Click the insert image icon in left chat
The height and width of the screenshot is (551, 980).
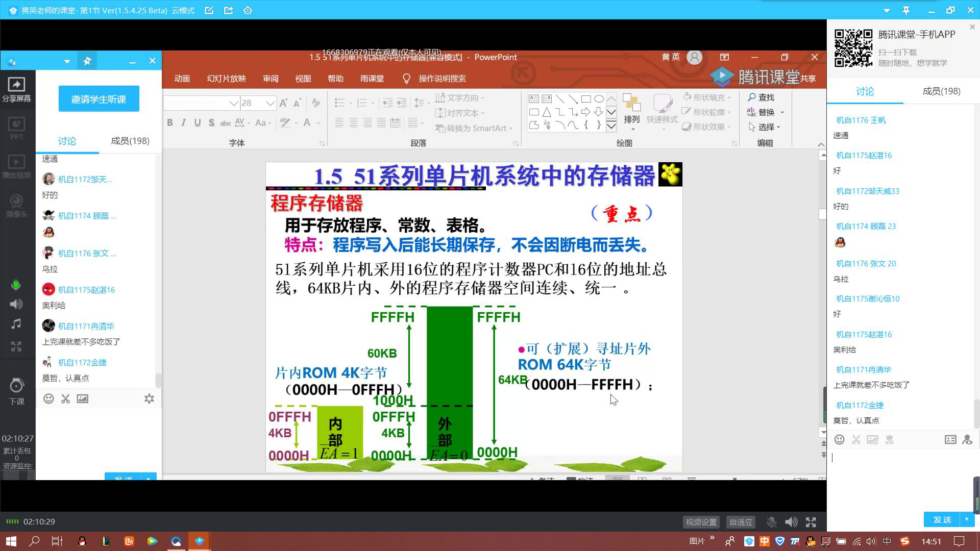pos(82,399)
